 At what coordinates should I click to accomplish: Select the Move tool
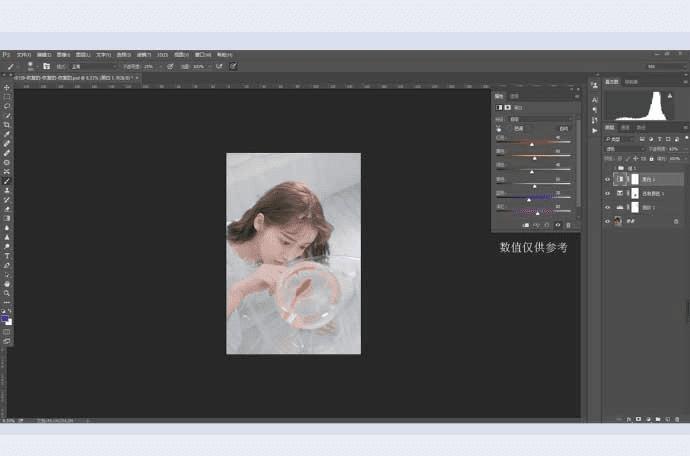point(7,88)
